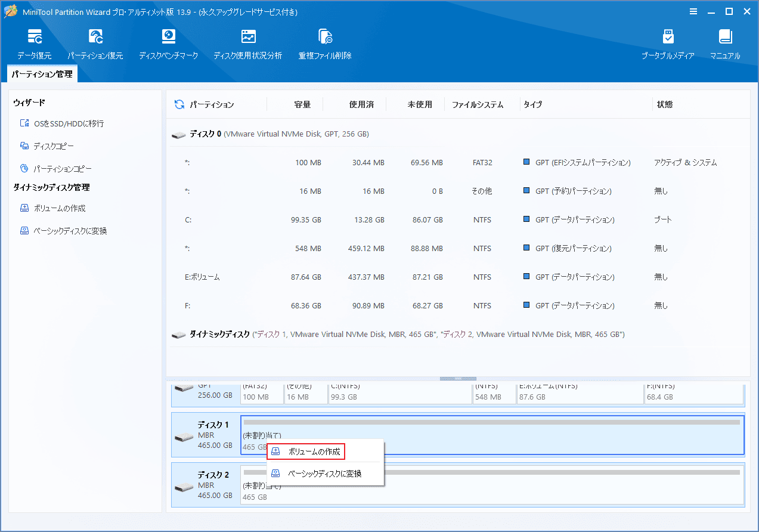Click the 548 MB capacity cell
The width and height of the screenshot is (759, 532).
309,248
